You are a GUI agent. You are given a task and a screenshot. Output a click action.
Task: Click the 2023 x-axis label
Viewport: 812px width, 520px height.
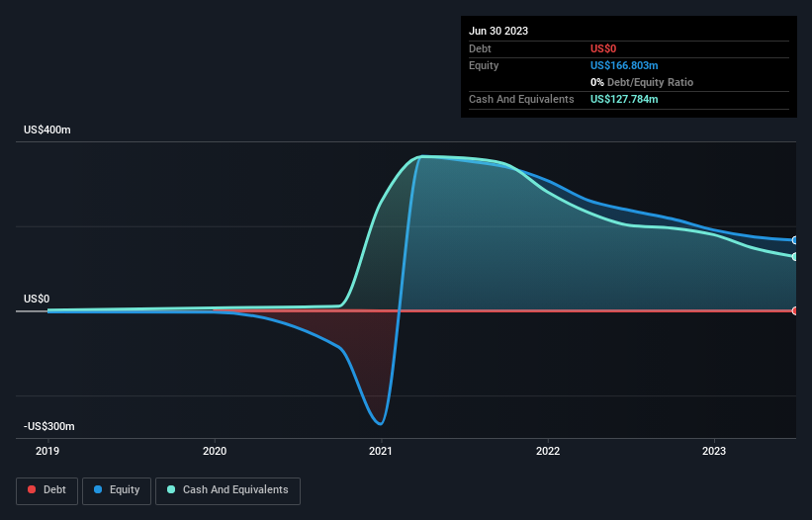tap(714, 451)
